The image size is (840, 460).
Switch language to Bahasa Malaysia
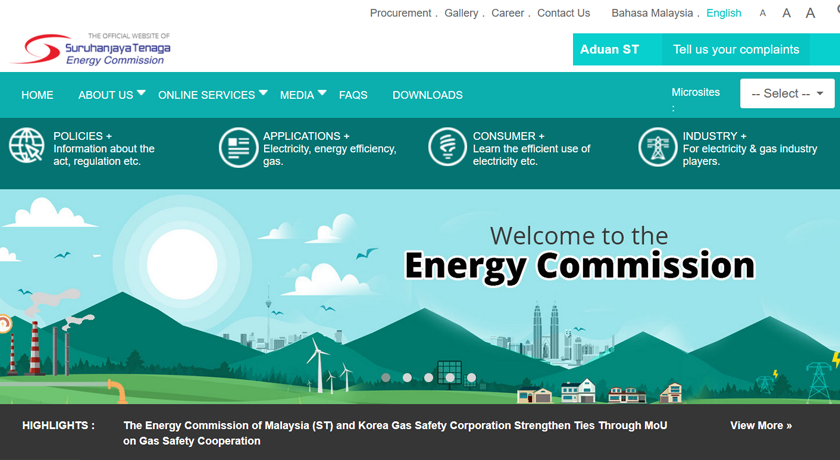(652, 13)
